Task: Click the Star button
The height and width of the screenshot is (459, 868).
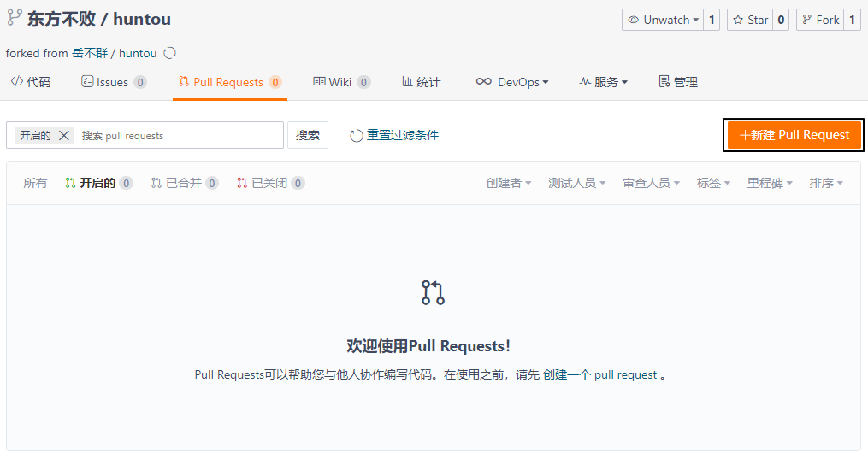Action: pyautogui.click(x=749, y=20)
